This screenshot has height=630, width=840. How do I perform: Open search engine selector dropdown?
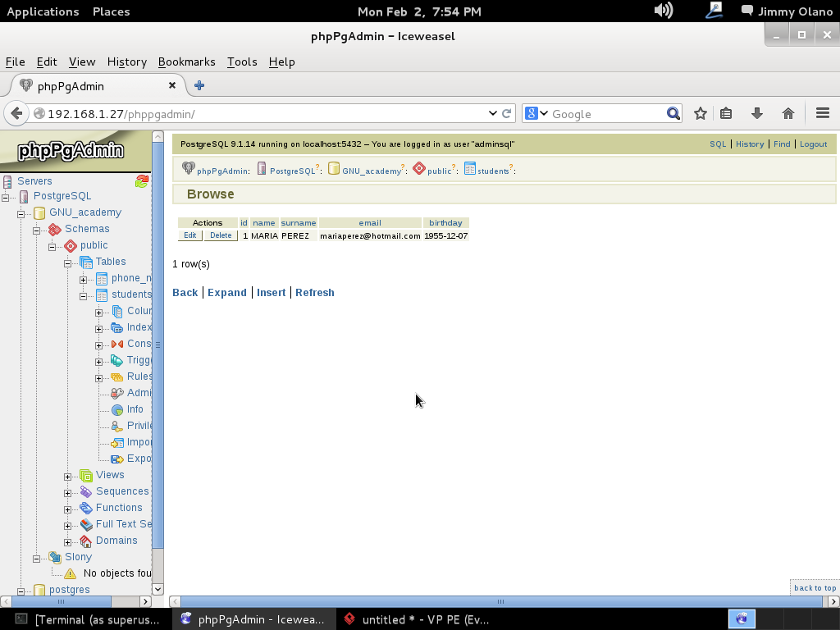click(x=536, y=114)
